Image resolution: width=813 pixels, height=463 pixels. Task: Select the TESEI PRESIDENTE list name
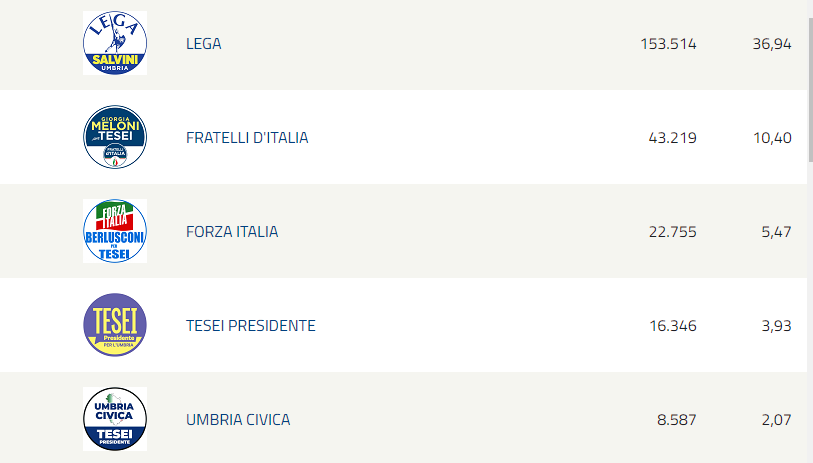pos(250,326)
